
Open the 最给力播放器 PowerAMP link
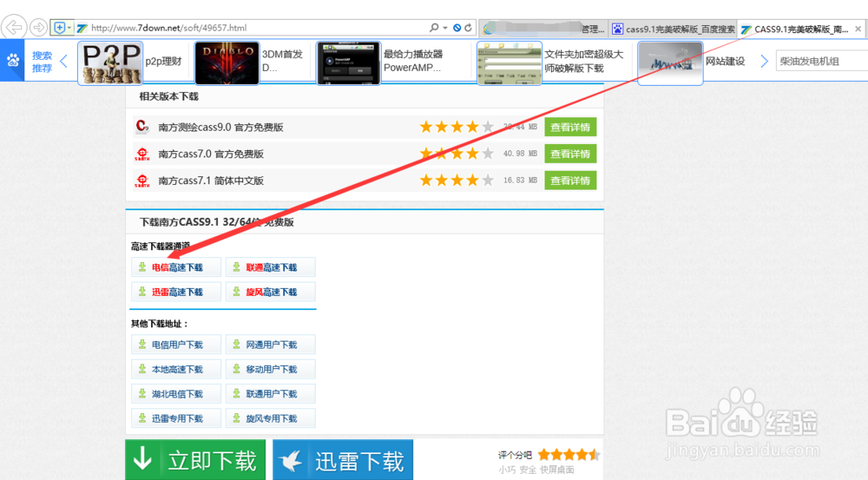[413, 61]
